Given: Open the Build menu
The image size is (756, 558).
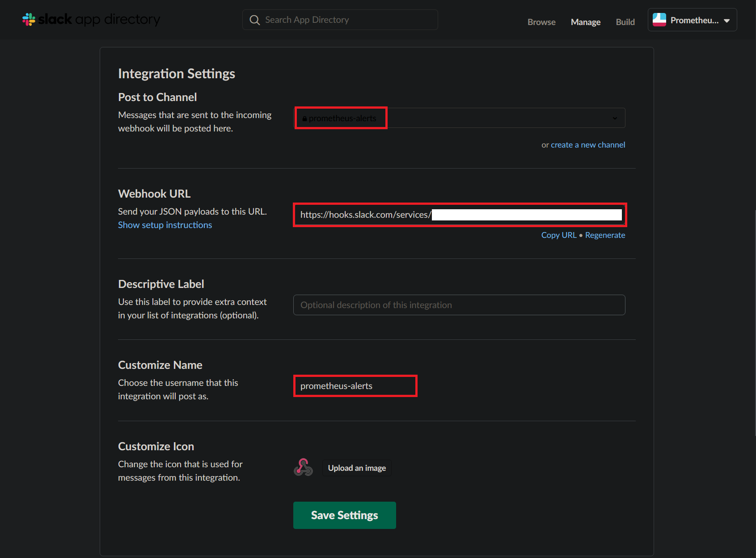Looking at the screenshot, I should pyautogui.click(x=625, y=22).
